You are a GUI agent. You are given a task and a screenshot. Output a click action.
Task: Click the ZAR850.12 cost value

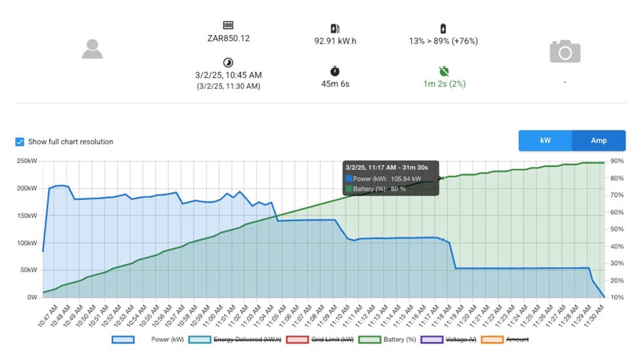pyautogui.click(x=228, y=38)
